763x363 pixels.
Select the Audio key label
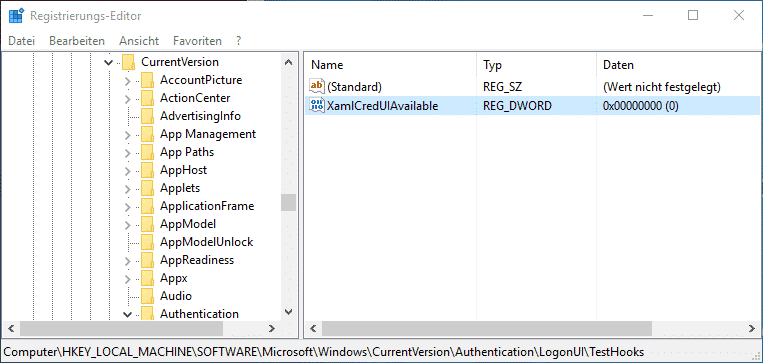[176, 296]
